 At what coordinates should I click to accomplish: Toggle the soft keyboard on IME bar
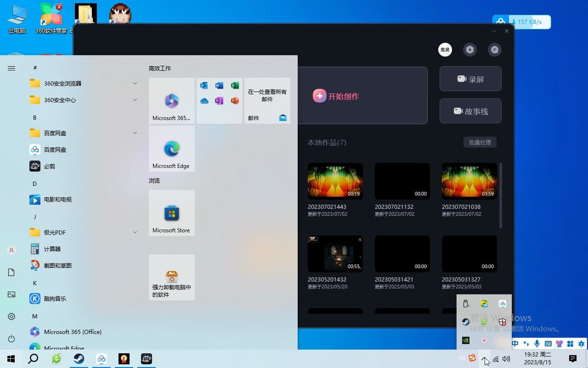(x=548, y=344)
